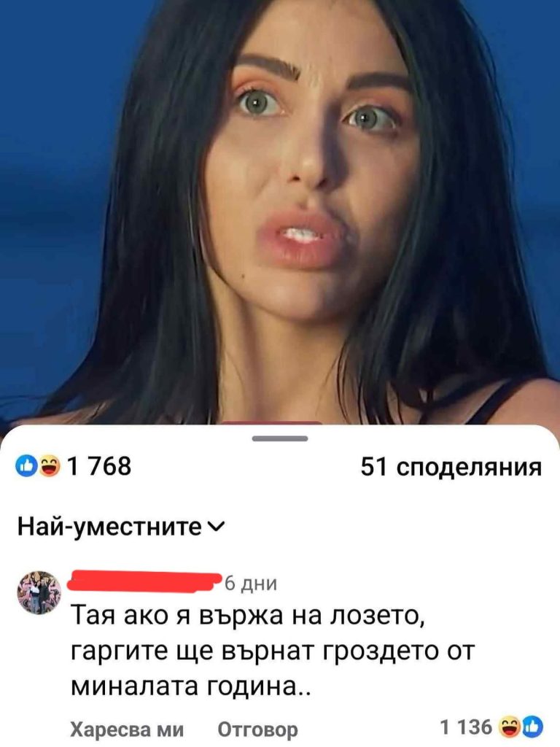Tap the red redacted commenter name
The width and height of the screenshot is (560, 747).
click(146, 581)
